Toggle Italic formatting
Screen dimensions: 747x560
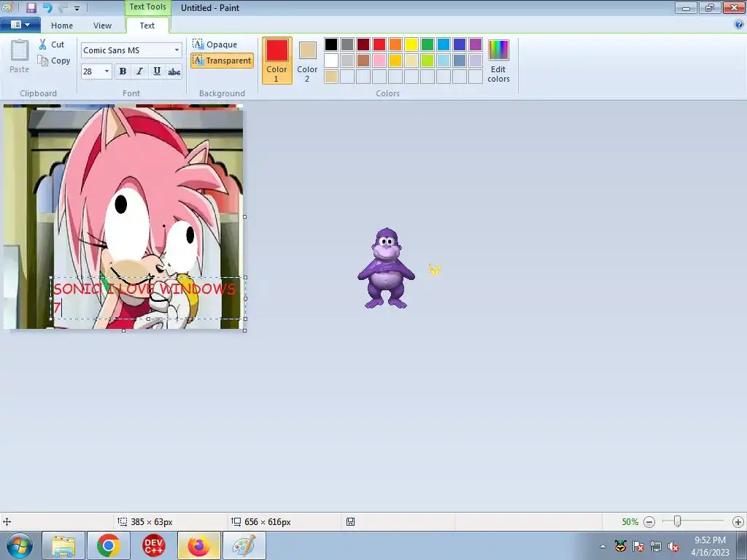pyautogui.click(x=139, y=71)
